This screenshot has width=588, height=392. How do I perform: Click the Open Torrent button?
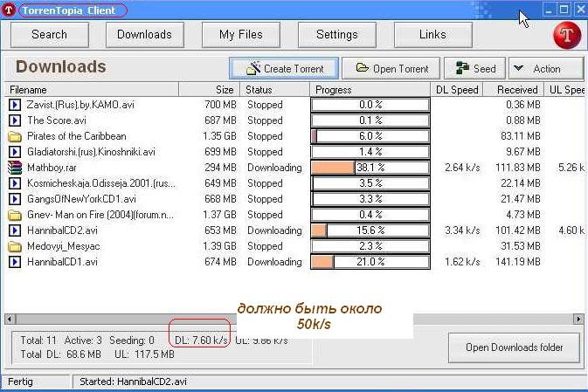click(391, 68)
